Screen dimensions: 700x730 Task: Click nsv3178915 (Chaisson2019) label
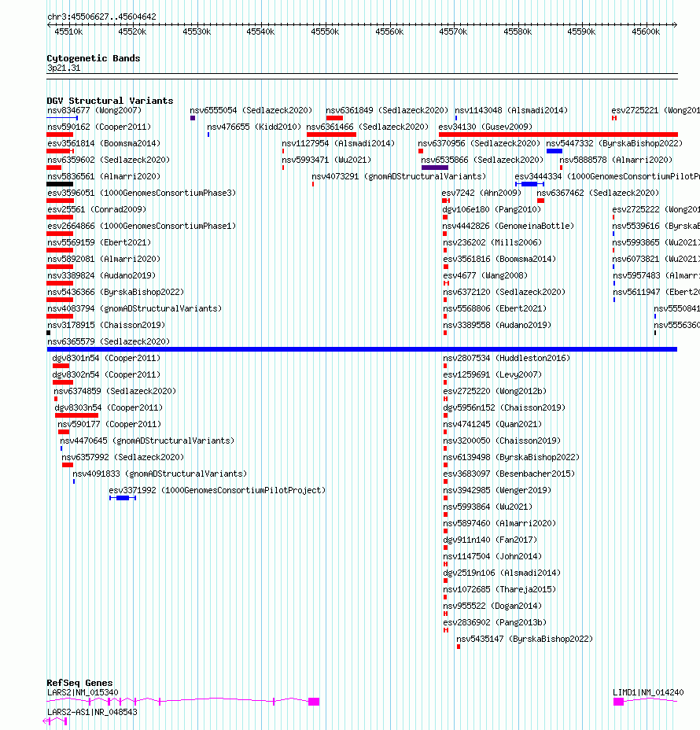tap(106, 325)
